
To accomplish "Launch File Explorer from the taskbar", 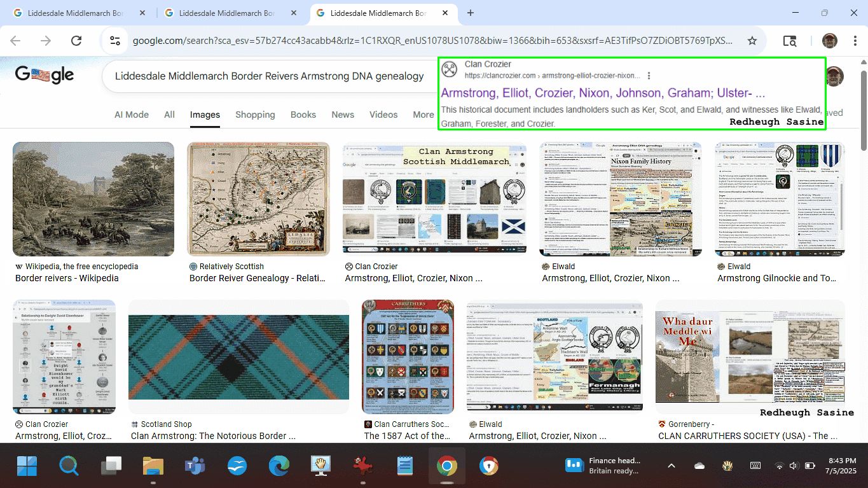I will (x=153, y=466).
